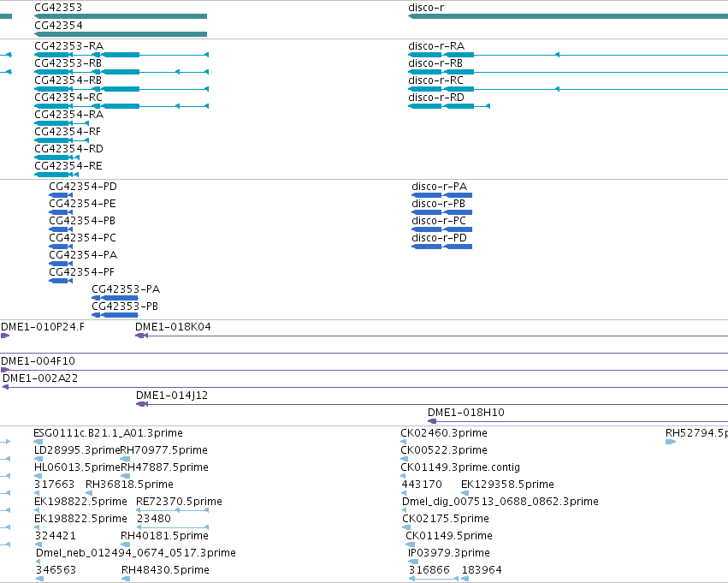Choose protein disco-r-PD
728x583 pixels.
pos(441,247)
